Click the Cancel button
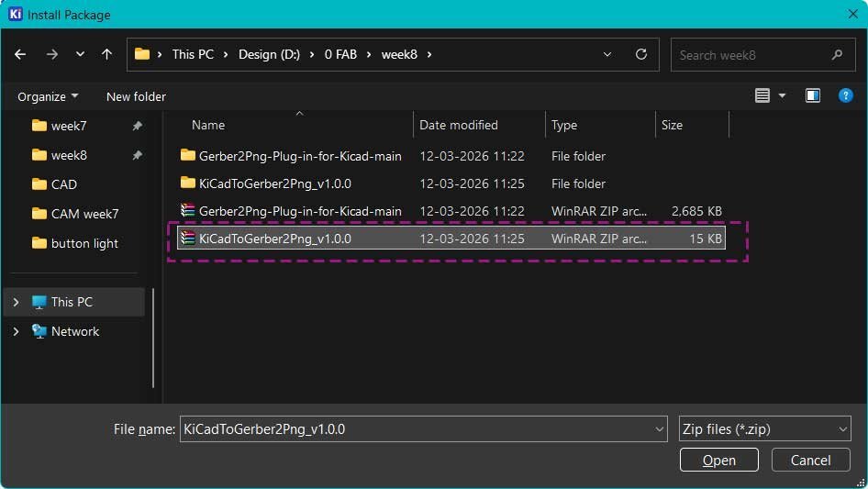Screen dimensions: 868x489 point(810,461)
